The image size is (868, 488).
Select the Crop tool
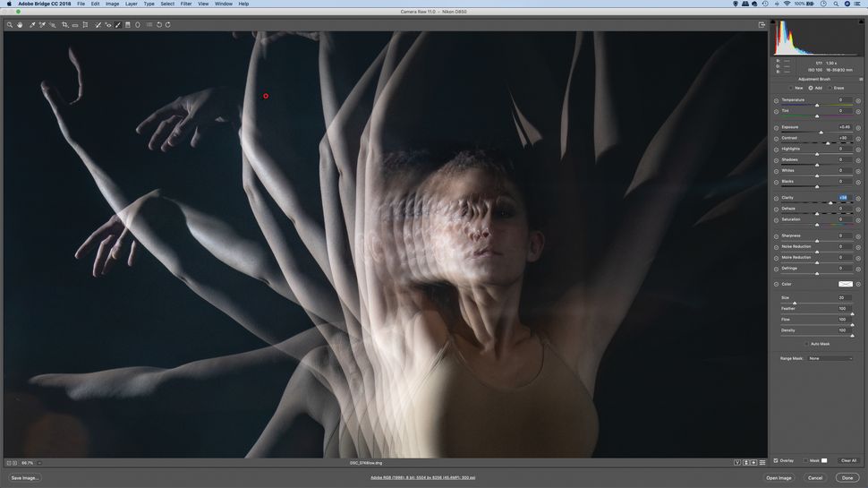64,25
